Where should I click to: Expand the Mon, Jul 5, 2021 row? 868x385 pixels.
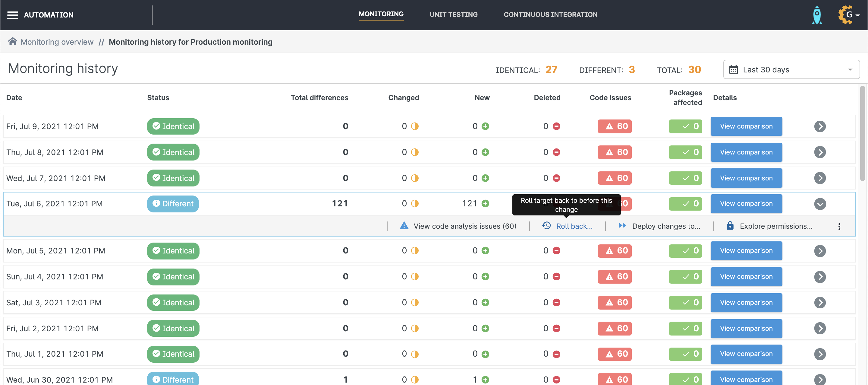[x=820, y=251]
